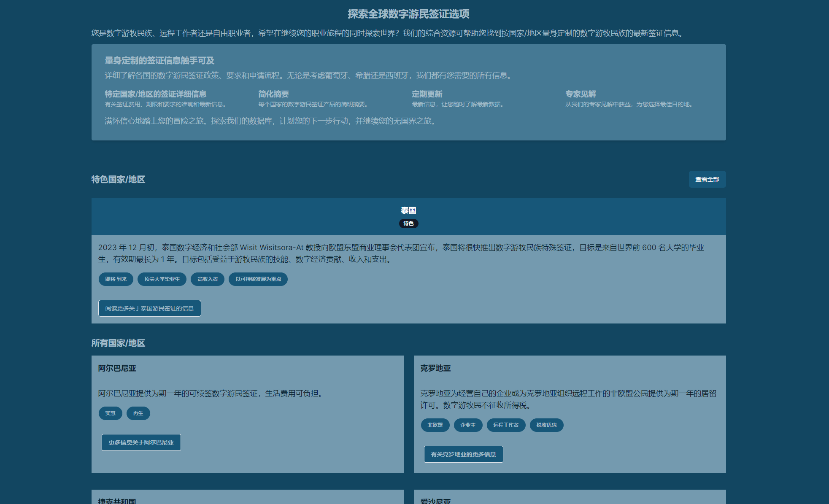Open 阅读更多关于泰国游民签证的信息 link
The image size is (829, 504).
point(149,308)
